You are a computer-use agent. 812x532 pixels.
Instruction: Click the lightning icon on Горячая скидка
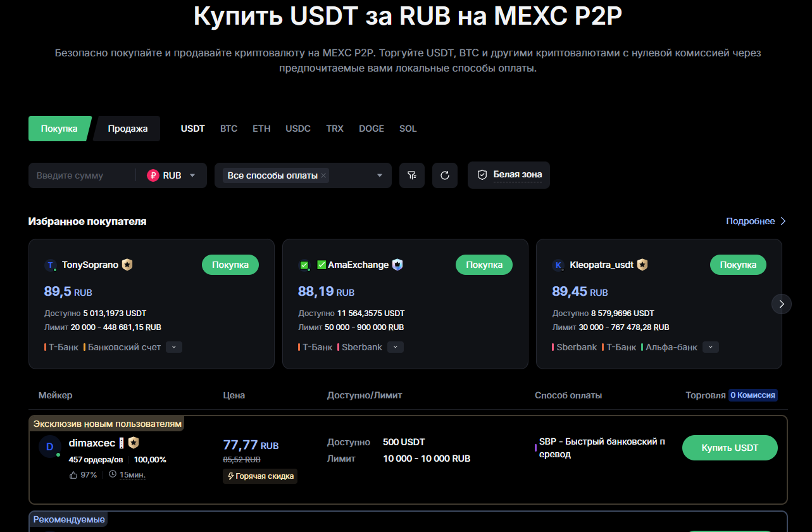[x=231, y=476]
